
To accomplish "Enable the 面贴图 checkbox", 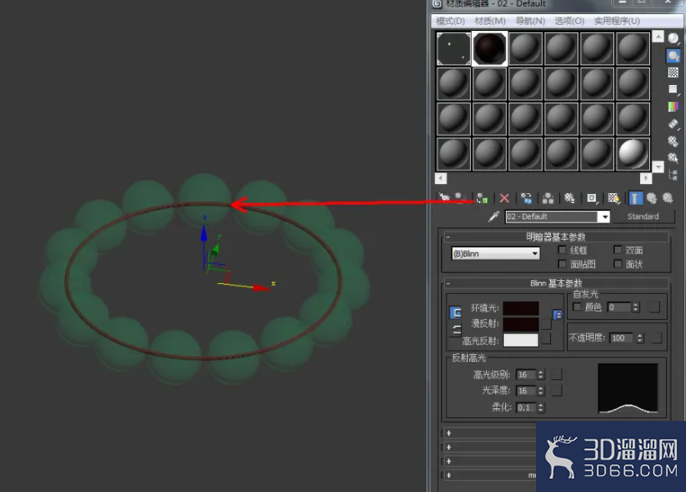I will pos(562,264).
